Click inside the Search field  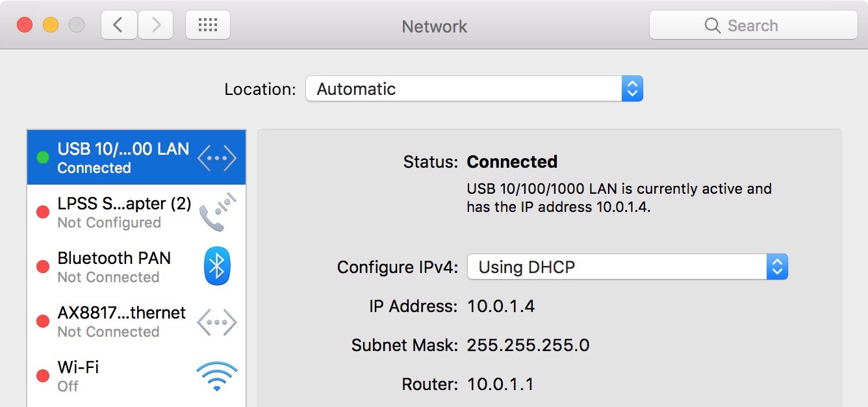click(x=754, y=25)
